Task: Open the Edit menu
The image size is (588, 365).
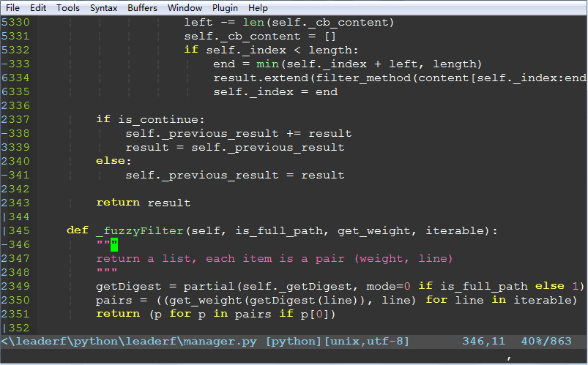Action: point(38,8)
